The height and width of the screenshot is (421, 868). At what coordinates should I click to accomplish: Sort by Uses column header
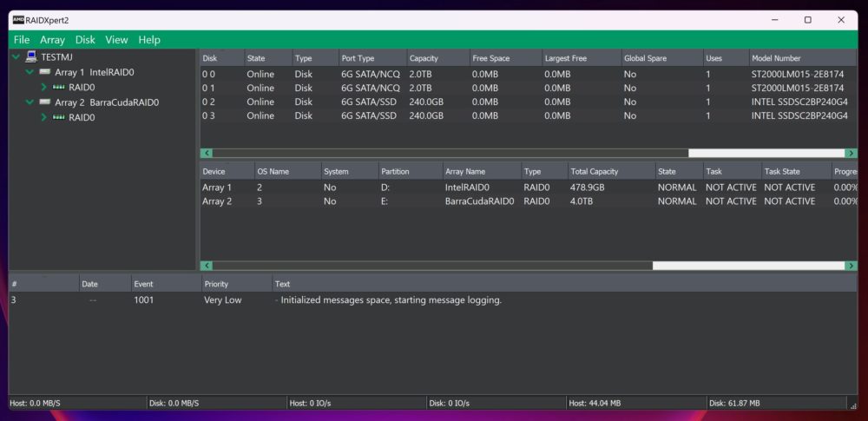[725, 58]
